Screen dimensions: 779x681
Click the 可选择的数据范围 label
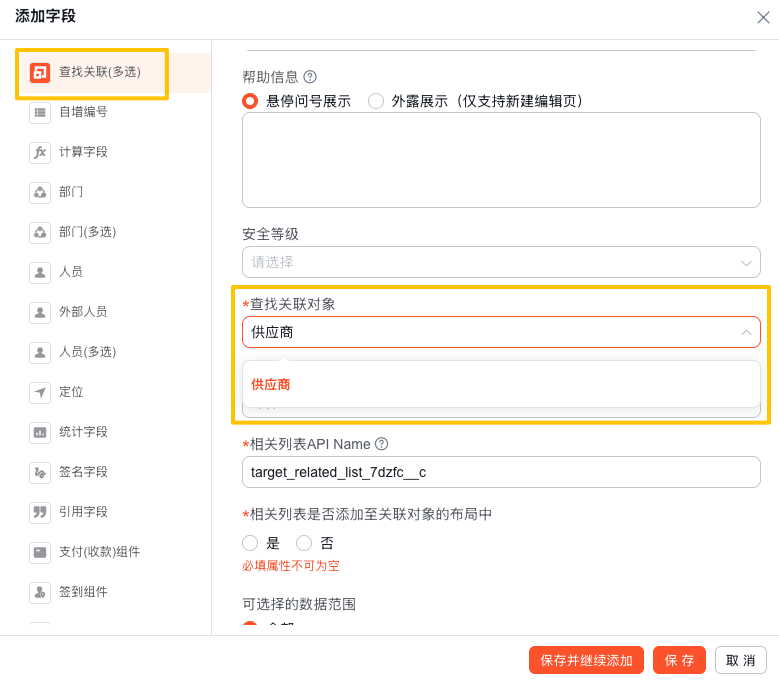click(x=299, y=604)
